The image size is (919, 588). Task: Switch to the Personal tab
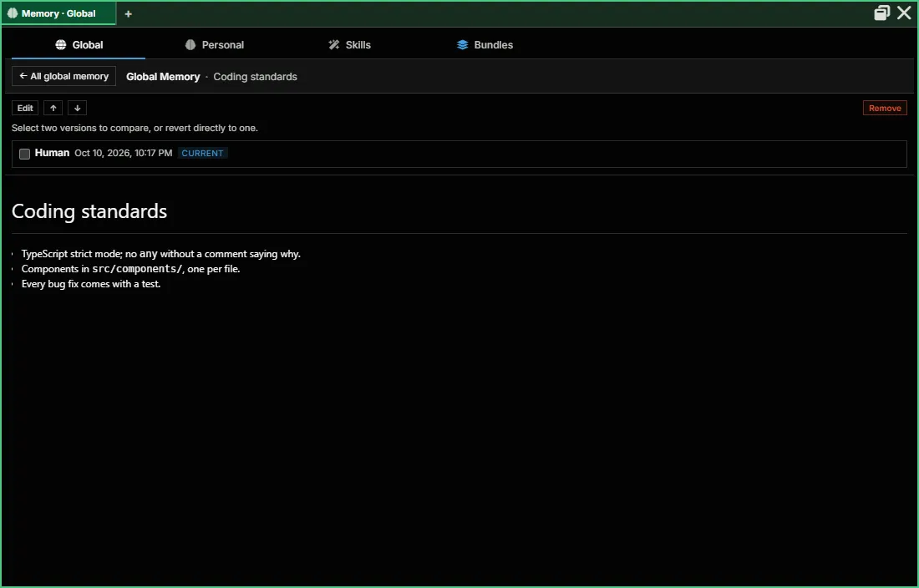click(x=214, y=45)
